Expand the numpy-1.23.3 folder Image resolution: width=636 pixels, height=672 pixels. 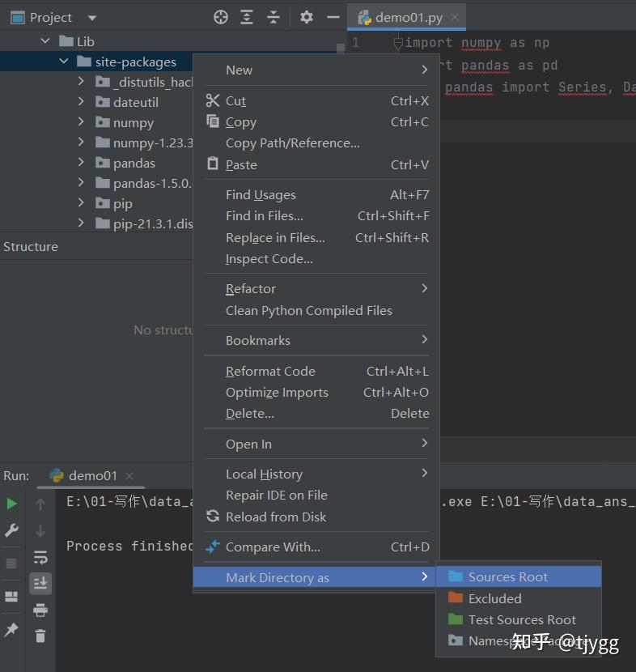[81, 142]
